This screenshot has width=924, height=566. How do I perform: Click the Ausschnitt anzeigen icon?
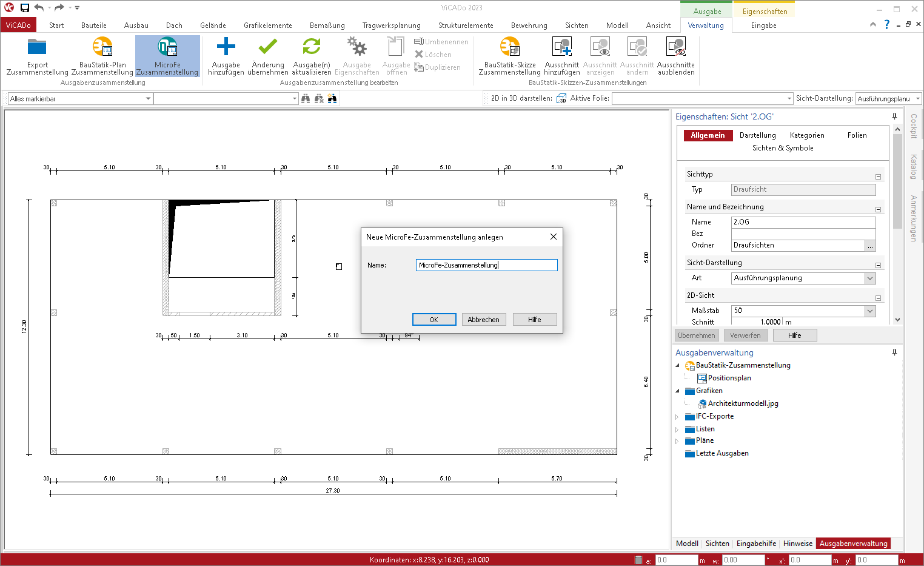(600, 47)
